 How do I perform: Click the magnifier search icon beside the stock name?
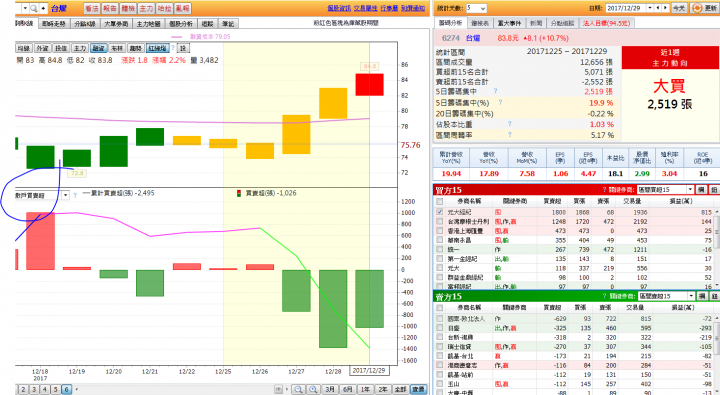point(34,8)
